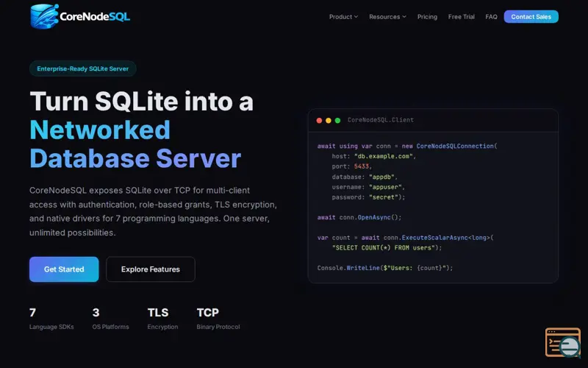The height and width of the screenshot is (368, 588).
Task: Click the port: 5433 code line
Action: coord(352,166)
